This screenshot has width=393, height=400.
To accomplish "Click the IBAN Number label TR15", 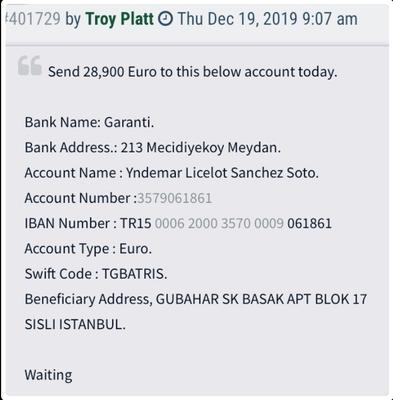I will (x=88, y=223).
